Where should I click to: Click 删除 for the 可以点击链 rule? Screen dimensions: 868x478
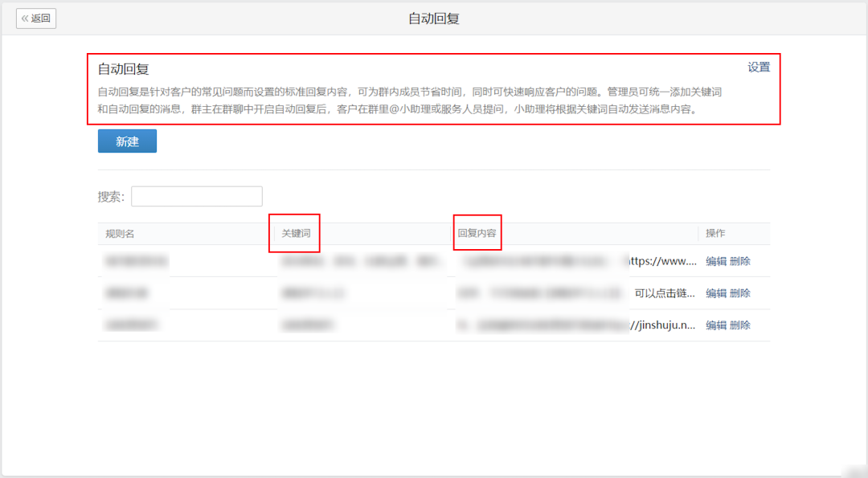point(739,293)
